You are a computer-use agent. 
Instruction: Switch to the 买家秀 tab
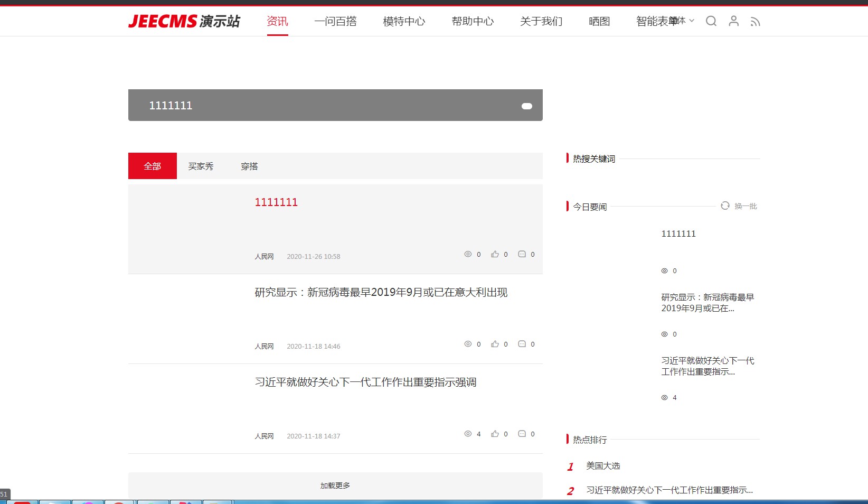[201, 166]
